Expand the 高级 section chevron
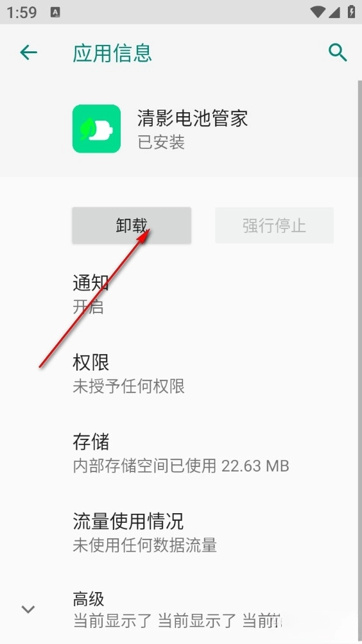 [x=28, y=609]
